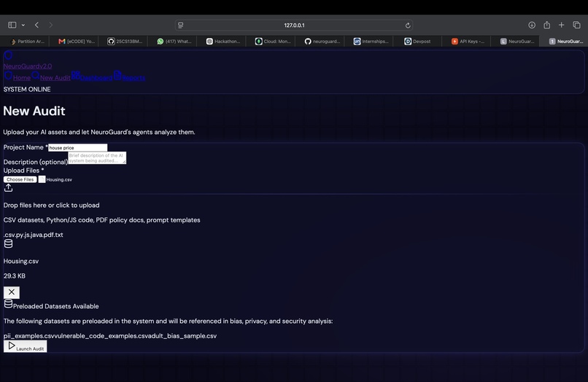This screenshot has width=588, height=382.
Task: Click the Share icon in Safari toolbar
Action: [x=546, y=25]
